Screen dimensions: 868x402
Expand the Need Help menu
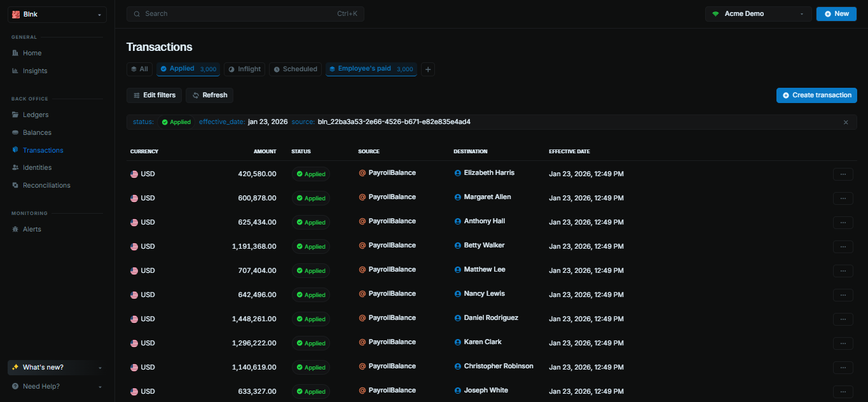coord(57,386)
